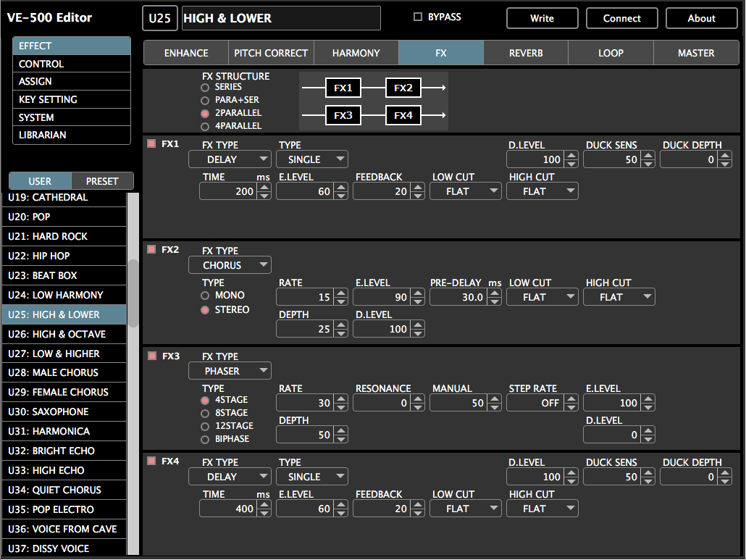This screenshot has height=560, width=746.
Task: Click the Write button
Action: pyautogui.click(x=542, y=18)
